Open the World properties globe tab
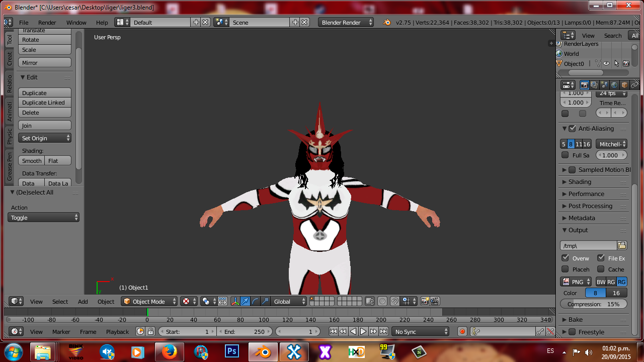 point(614,85)
